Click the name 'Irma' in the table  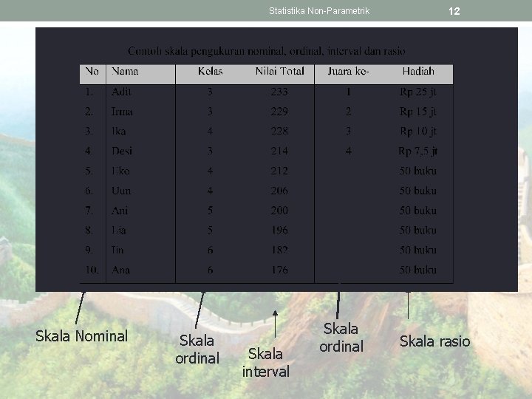[122, 112]
